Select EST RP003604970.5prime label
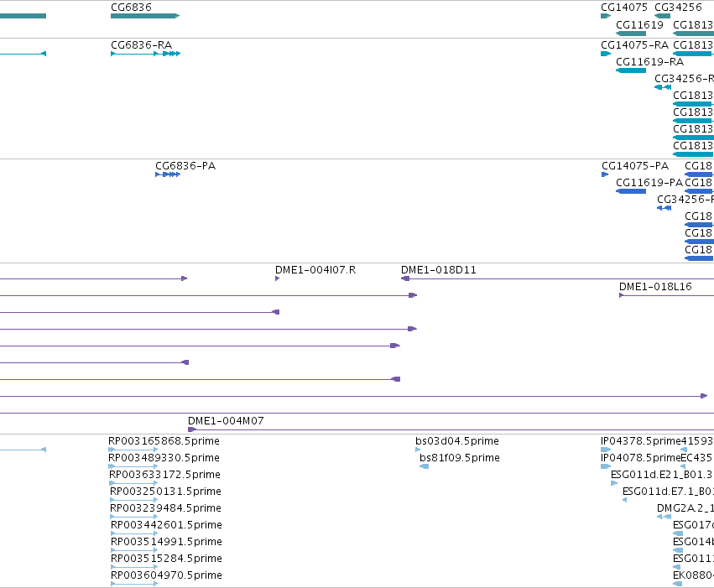 click(167, 575)
